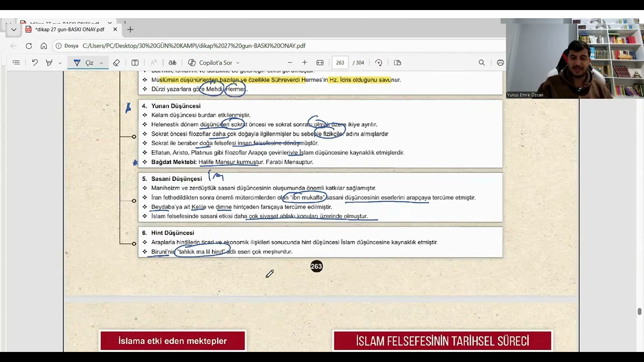Click Copilot'a Sor button
This screenshot has height=362, width=644.
[x=210, y=63]
